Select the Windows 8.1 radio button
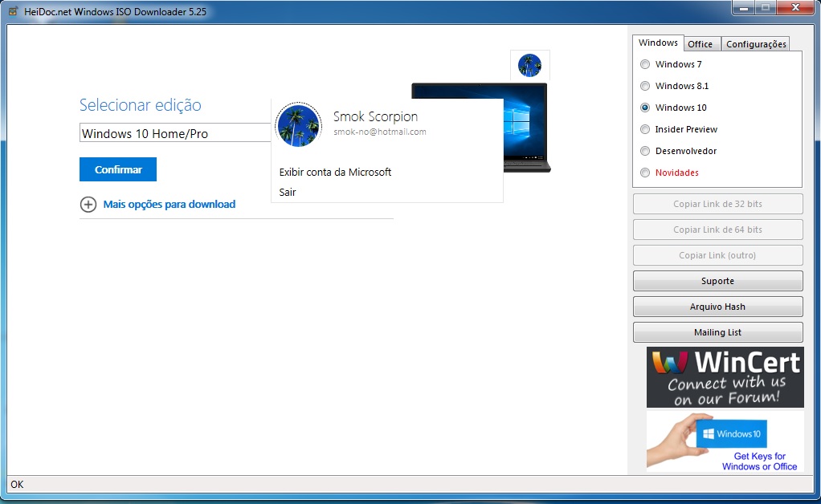This screenshot has height=504, width=821. pyautogui.click(x=645, y=86)
